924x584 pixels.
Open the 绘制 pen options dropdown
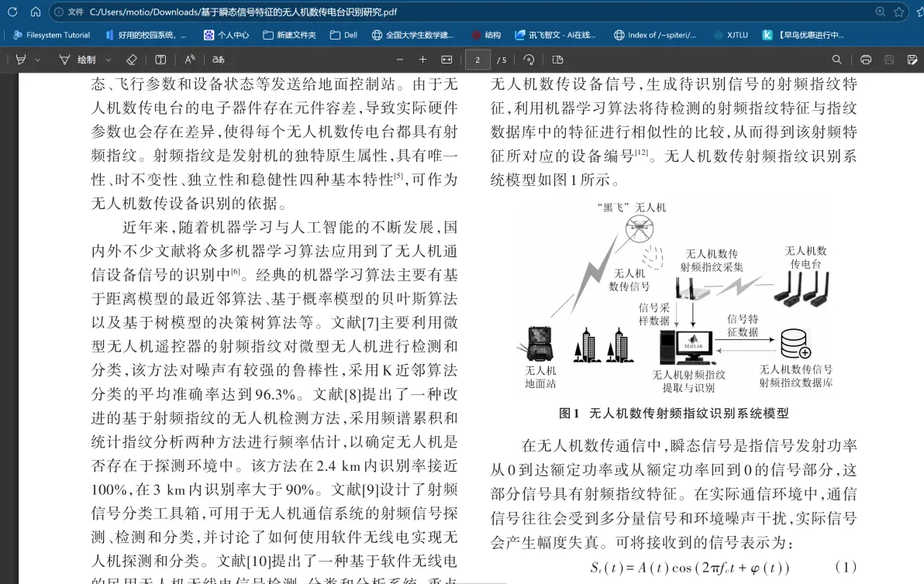tap(109, 60)
